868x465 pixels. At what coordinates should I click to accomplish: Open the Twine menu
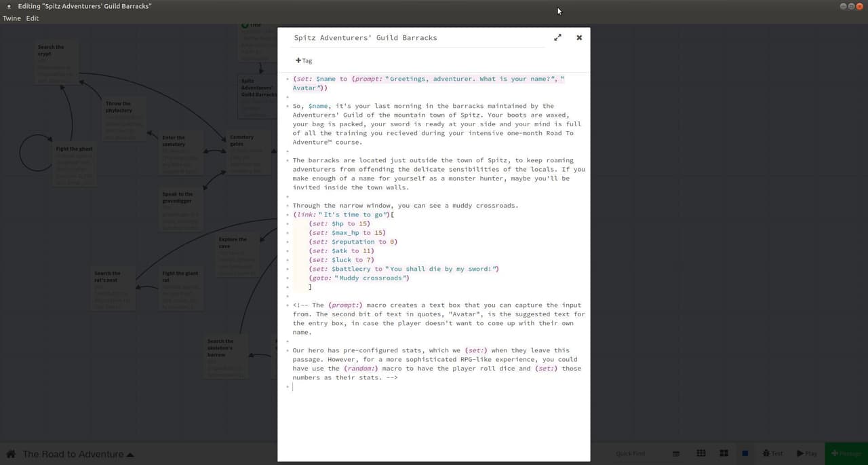(x=12, y=18)
